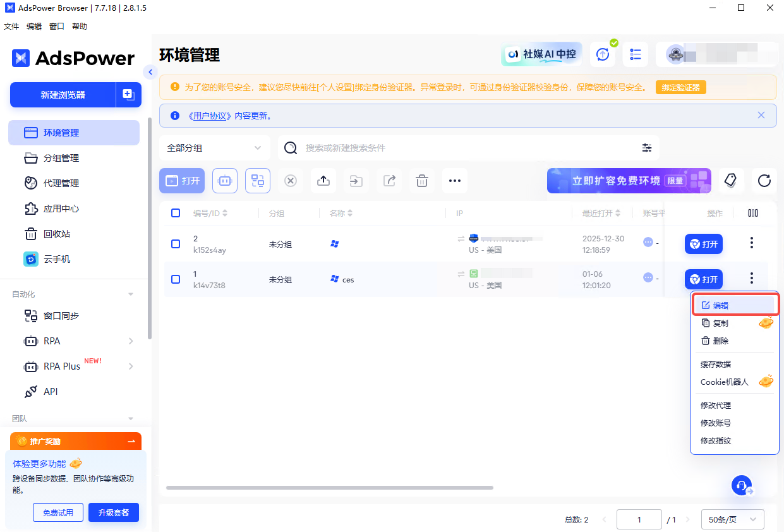Click the refresh icon beside the tag button

coord(764,181)
